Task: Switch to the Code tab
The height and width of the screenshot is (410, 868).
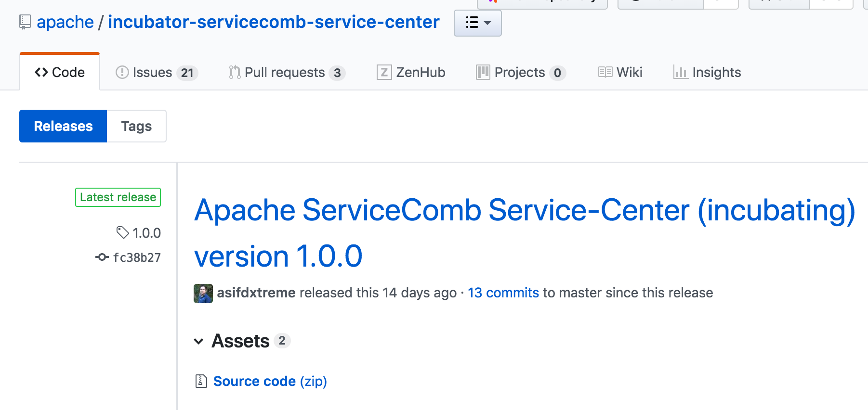Action: point(60,72)
